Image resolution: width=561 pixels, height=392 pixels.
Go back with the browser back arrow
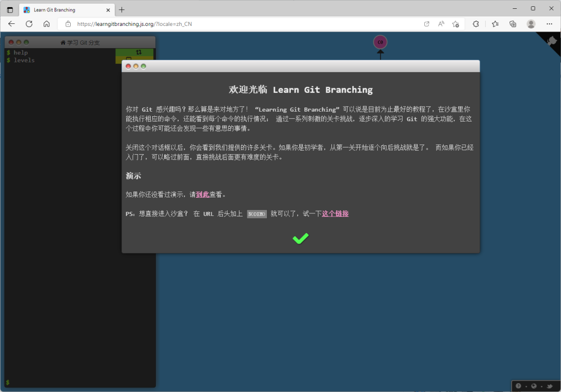[11, 24]
